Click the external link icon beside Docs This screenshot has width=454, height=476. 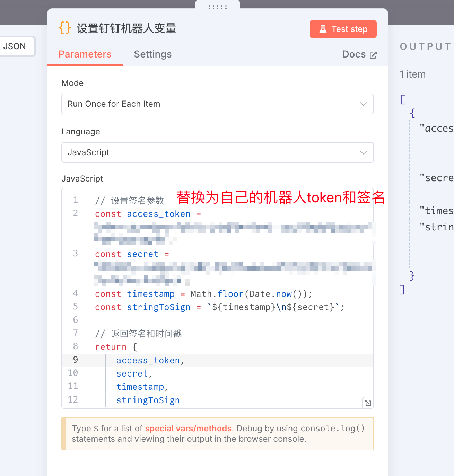(x=373, y=55)
